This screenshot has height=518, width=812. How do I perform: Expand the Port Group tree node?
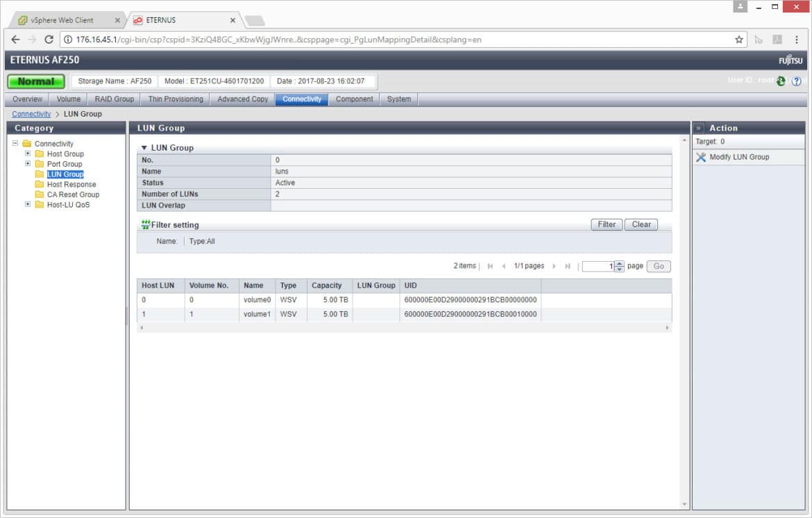click(x=28, y=163)
